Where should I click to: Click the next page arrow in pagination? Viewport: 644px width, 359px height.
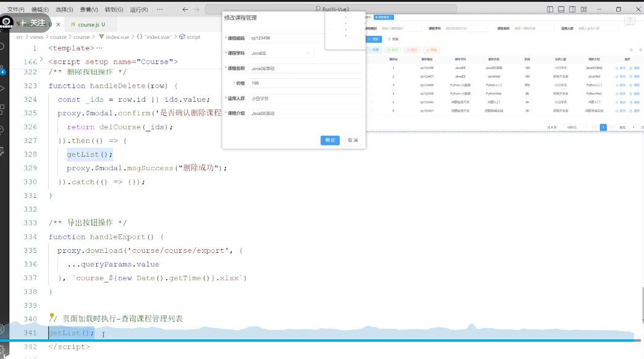pos(611,128)
